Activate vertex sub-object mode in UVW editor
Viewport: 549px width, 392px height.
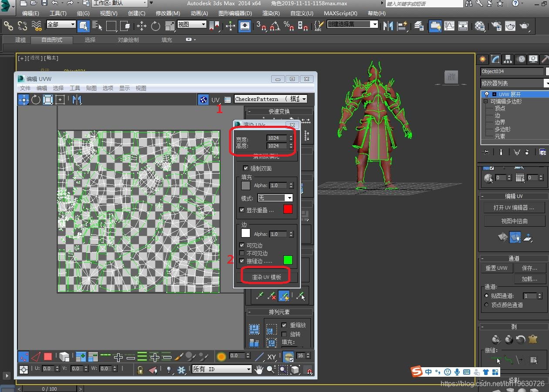pyautogui.click(x=24, y=357)
